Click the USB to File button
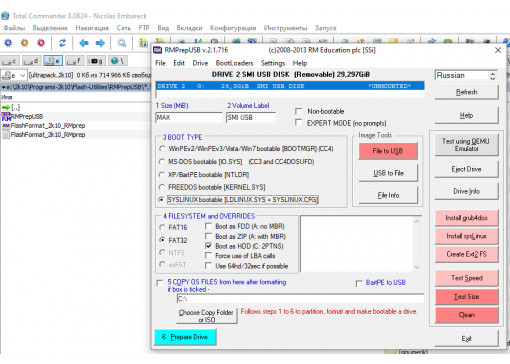Viewport: 510px width, 364px height. pos(388,173)
